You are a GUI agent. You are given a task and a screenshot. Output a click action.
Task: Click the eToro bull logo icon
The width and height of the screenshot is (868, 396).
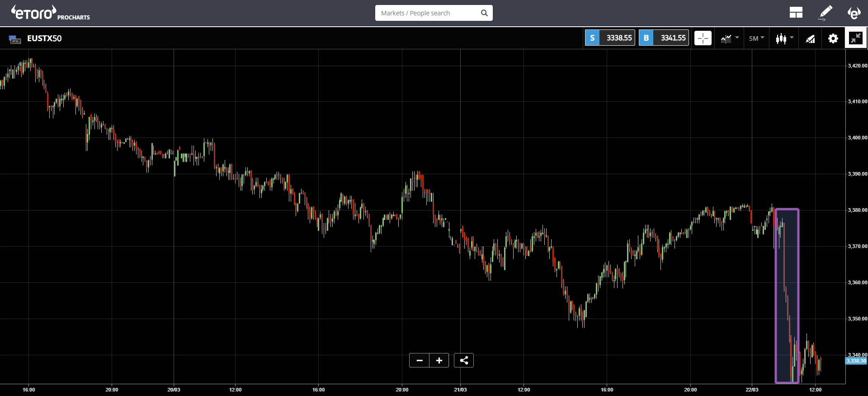pyautogui.click(x=854, y=13)
